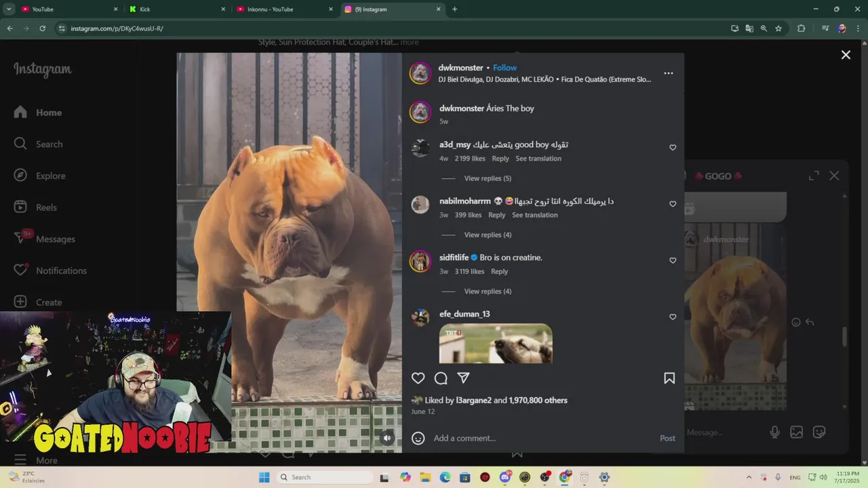
Task: Expand the GOGO chat window
Action: tap(814, 176)
